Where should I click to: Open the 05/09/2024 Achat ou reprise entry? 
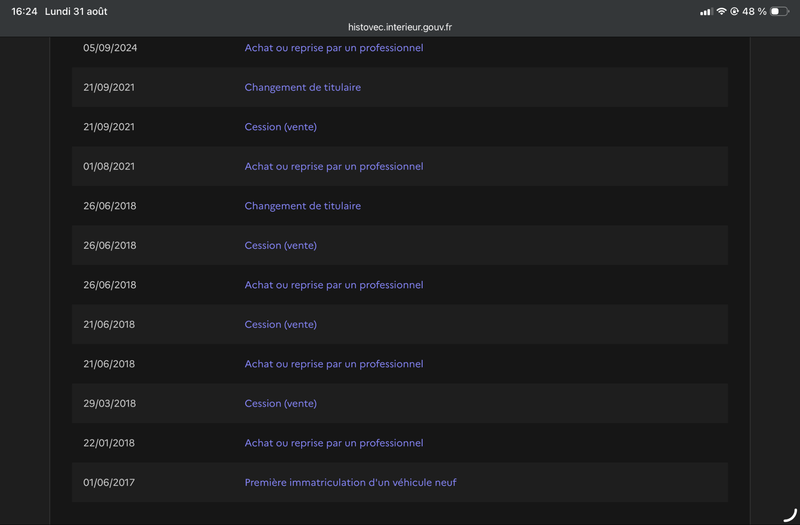[334, 48]
